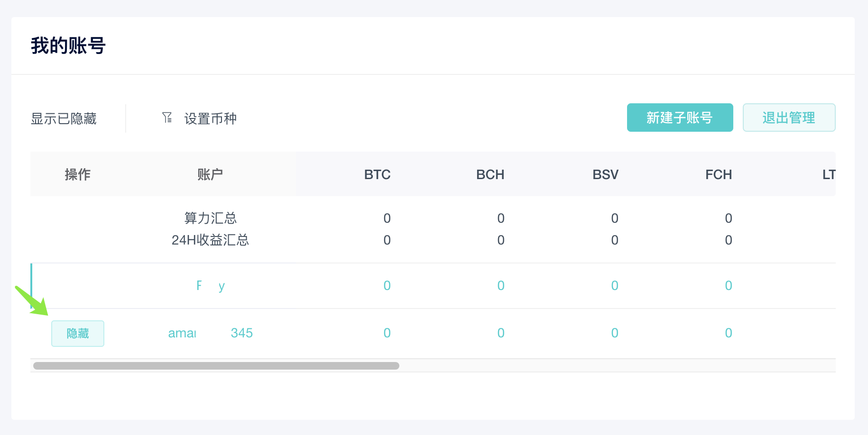Toggle 显示已隐藏 to show hidden accounts
The height and width of the screenshot is (435, 868).
tap(64, 118)
